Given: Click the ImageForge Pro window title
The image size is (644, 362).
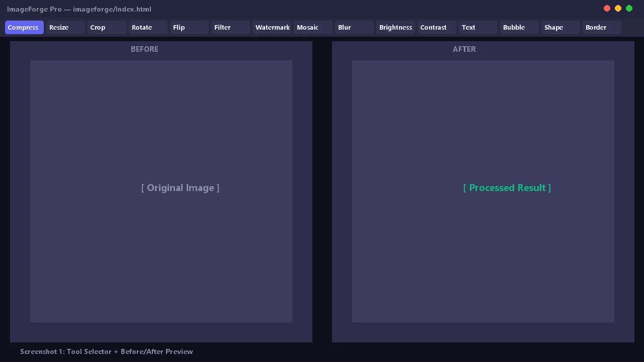Looking at the screenshot, I should [79, 9].
